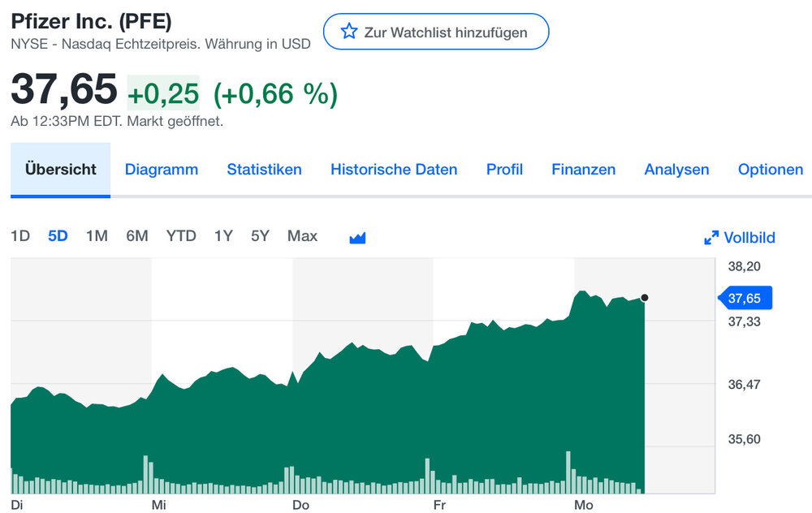Switch the chart range to 1M

coord(97,236)
